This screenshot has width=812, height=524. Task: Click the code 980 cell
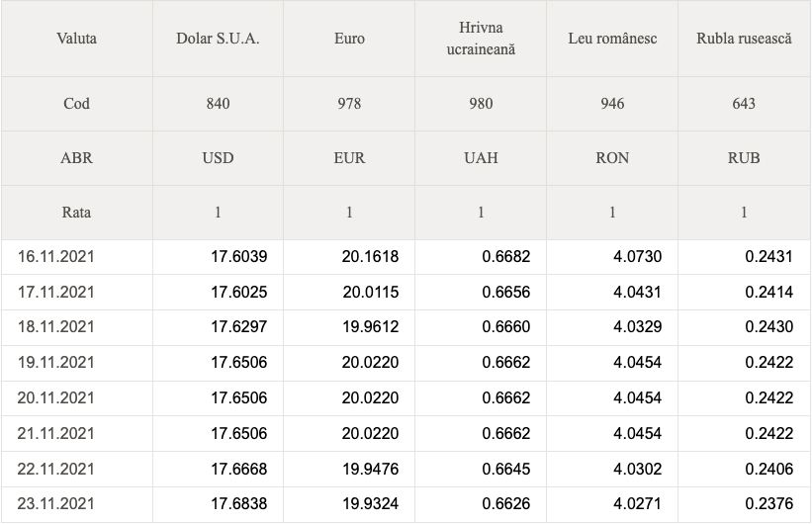(481, 104)
